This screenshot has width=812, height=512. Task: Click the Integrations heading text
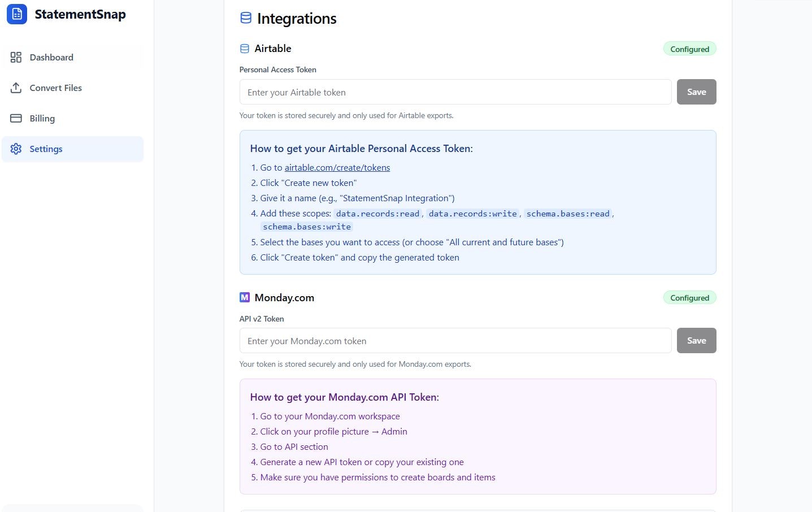(x=297, y=19)
